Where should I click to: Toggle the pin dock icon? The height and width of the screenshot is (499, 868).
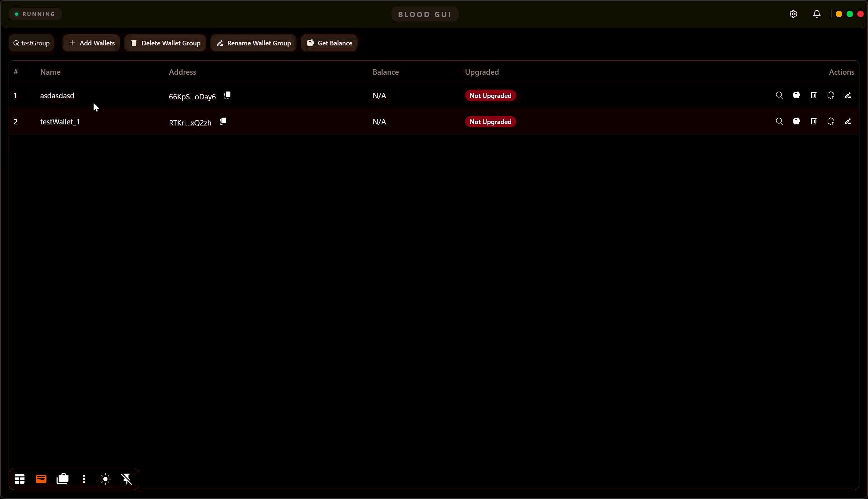[x=127, y=479]
